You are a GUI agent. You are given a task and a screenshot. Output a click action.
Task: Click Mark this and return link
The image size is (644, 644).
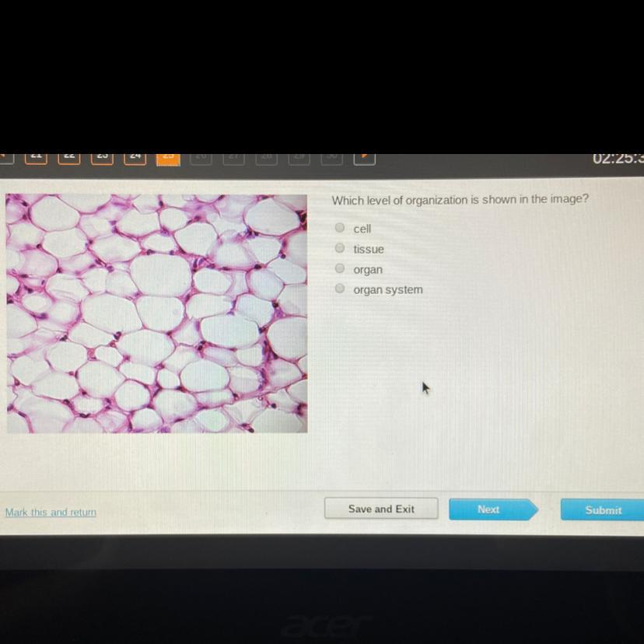[x=51, y=512]
